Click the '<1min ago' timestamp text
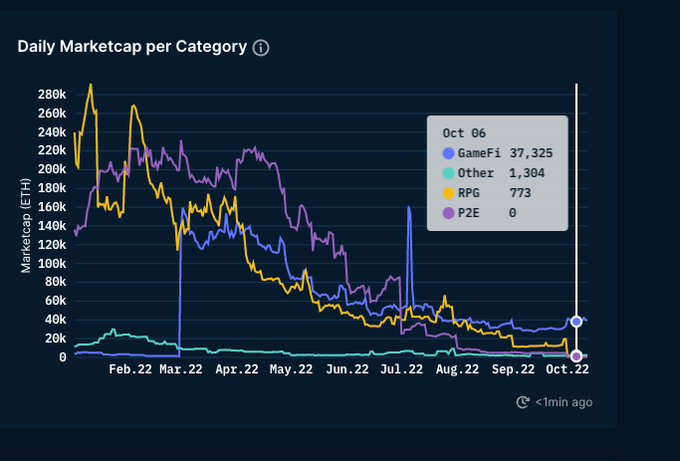 coord(563,402)
